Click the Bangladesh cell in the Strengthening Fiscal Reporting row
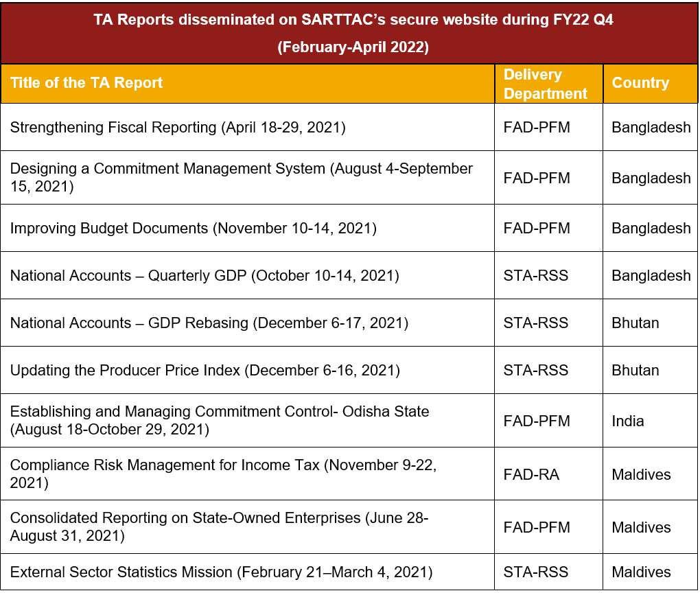This screenshot has width=700, height=593. tap(651, 127)
